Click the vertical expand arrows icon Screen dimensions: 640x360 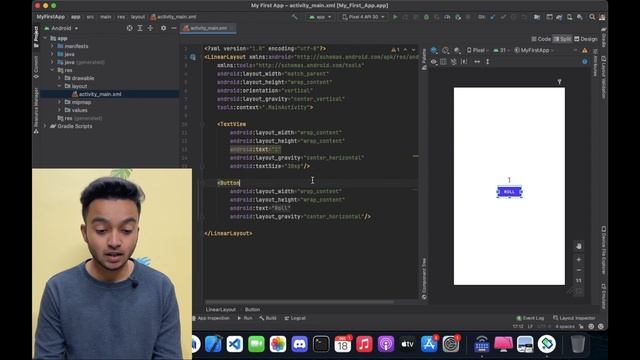coord(487,62)
